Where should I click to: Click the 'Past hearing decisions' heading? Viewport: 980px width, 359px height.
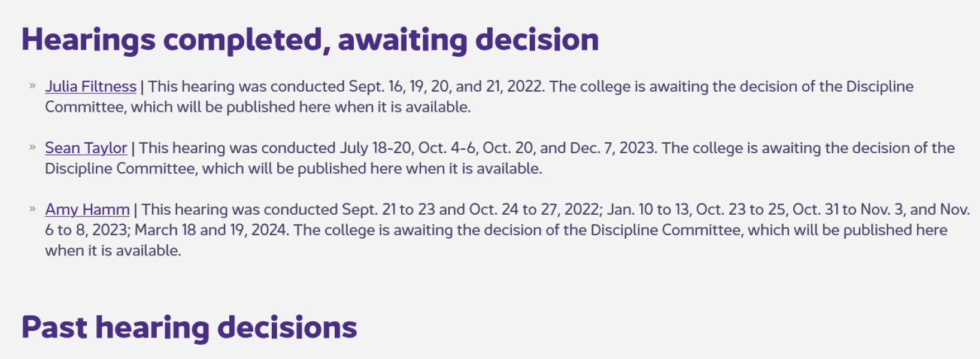pos(189,327)
